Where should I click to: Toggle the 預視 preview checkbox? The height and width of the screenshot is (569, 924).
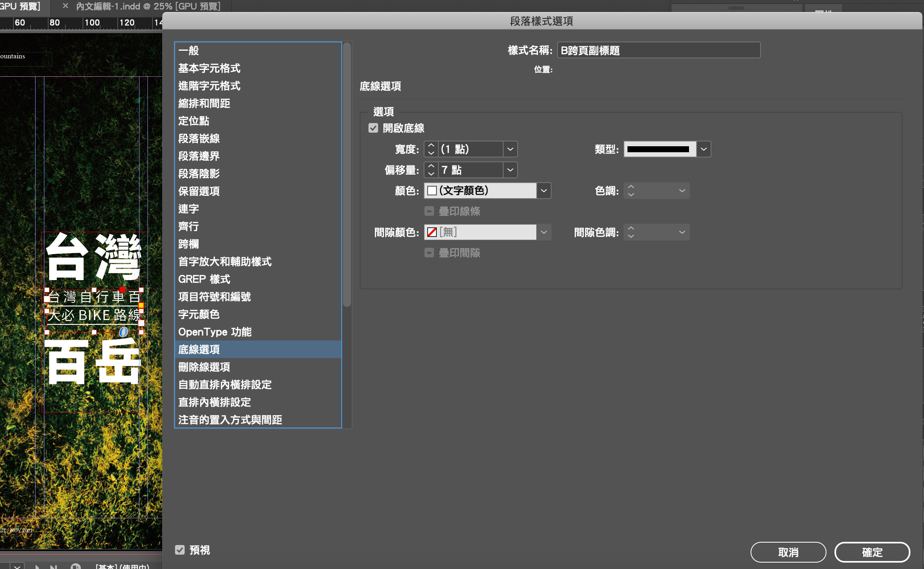click(x=180, y=550)
